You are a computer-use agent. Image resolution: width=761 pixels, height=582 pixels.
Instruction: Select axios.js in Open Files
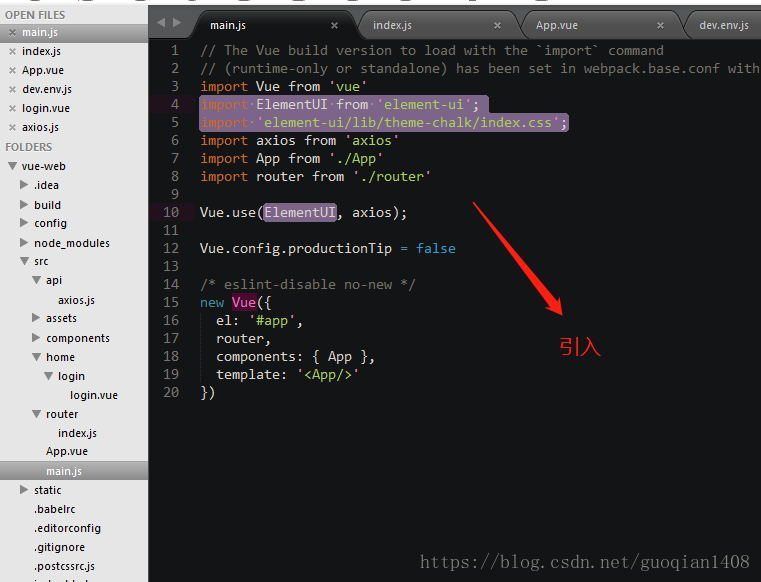pos(40,127)
